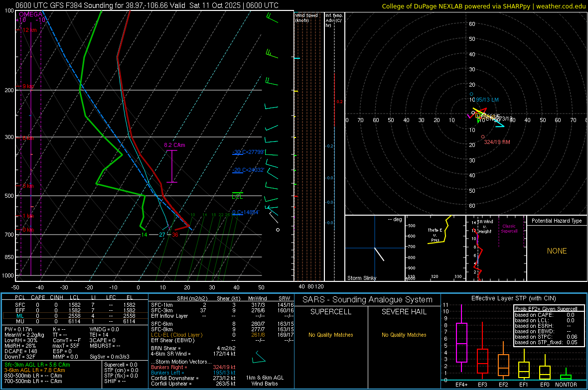Click the Theta-E v. Pres label
This screenshot has width=588, height=390.
(435, 235)
